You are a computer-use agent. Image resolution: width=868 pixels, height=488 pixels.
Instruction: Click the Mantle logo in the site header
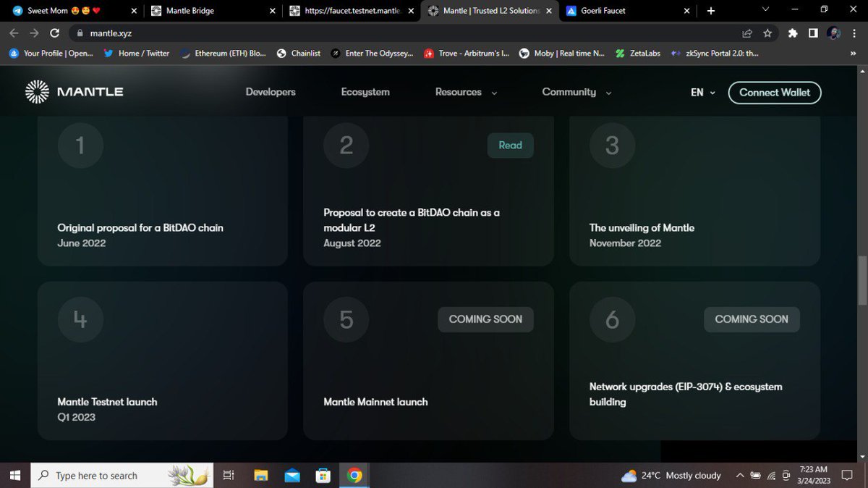tap(75, 92)
